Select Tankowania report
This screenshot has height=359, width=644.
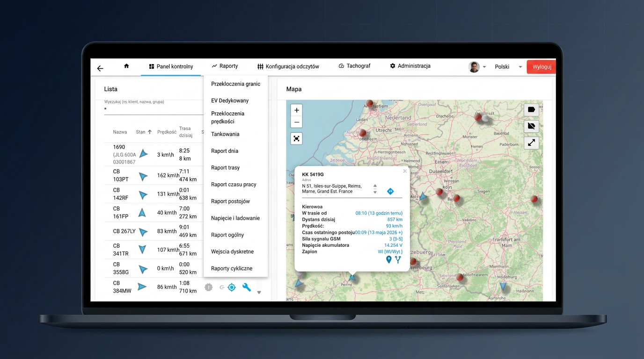pos(225,134)
